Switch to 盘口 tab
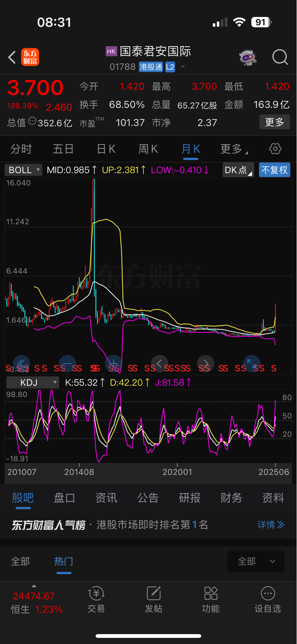The height and width of the screenshot is (644, 297). pos(64,498)
